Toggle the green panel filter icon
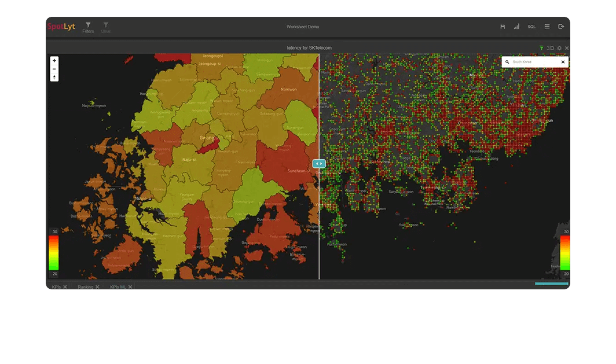 541,48
